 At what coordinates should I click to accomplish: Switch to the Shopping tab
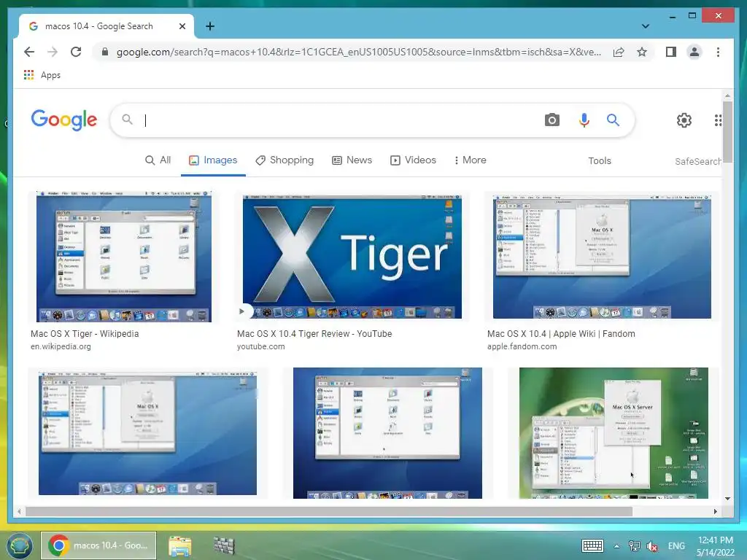point(285,160)
